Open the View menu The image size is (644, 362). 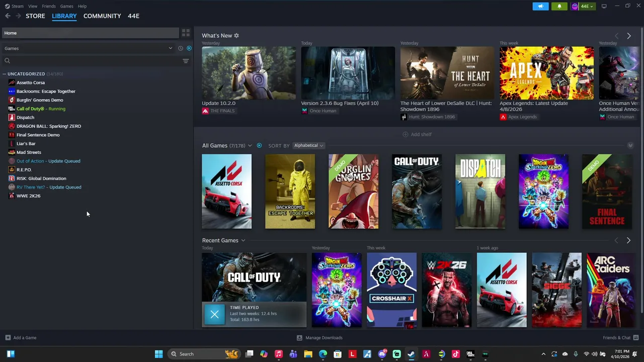pos(33,6)
